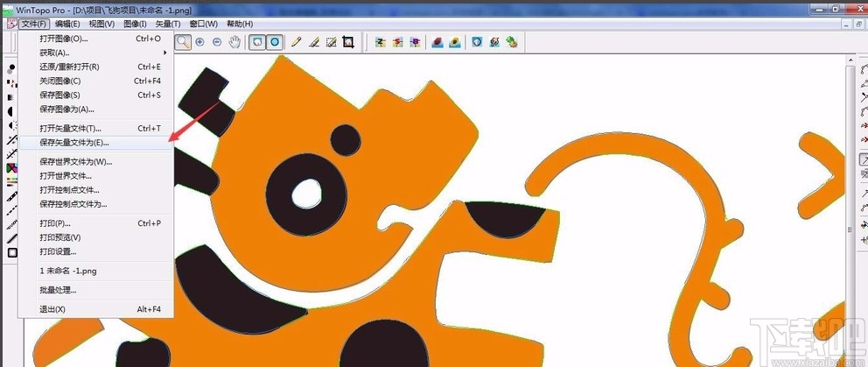Select the eraser pen tool
The height and width of the screenshot is (367, 868).
pos(314,42)
